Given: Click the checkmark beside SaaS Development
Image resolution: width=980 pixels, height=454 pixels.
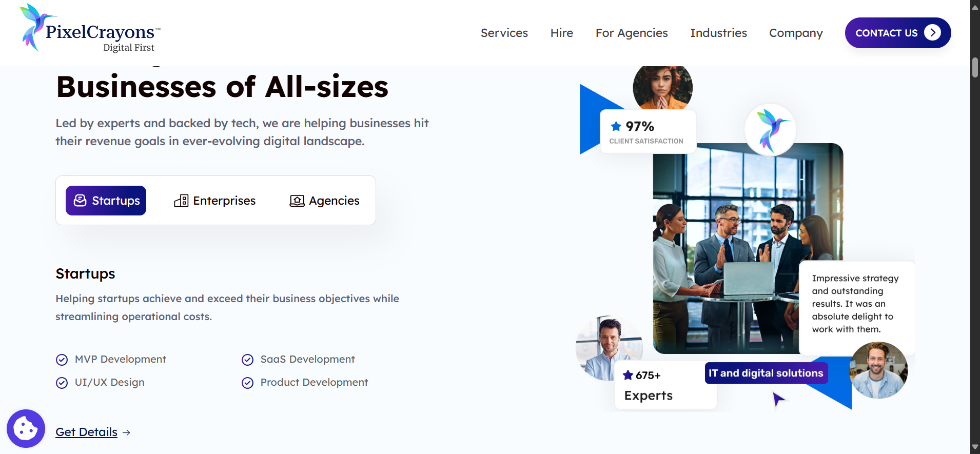Looking at the screenshot, I should point(247,360).
